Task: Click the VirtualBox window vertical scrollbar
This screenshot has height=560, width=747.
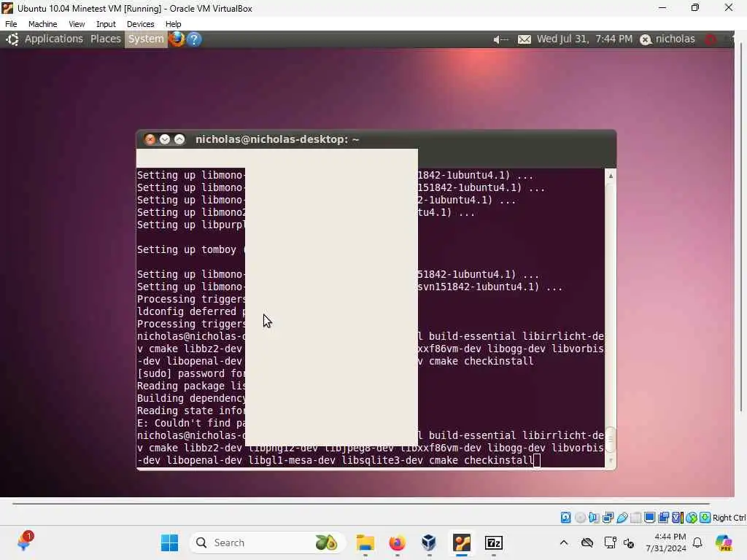Action: 741,227
